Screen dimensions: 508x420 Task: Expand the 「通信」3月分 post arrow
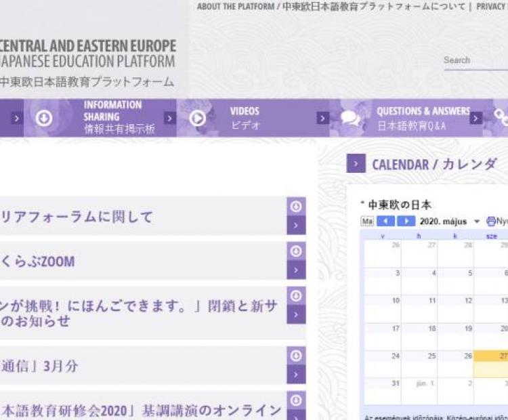(x=296, y=375)
